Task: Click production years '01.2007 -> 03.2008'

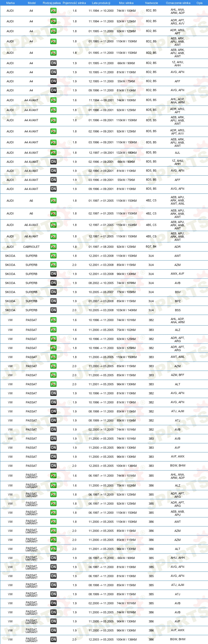Action: [101, 301]
